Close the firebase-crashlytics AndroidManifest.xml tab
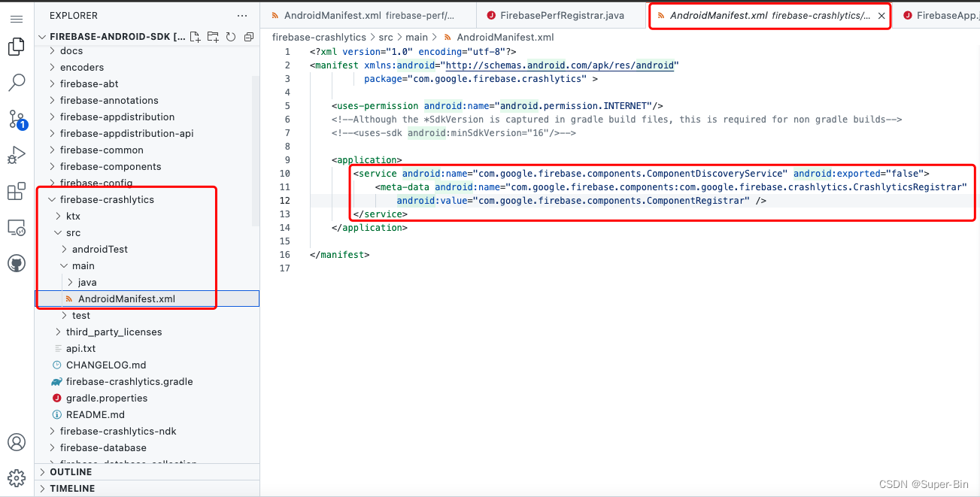 pos(881,15)
